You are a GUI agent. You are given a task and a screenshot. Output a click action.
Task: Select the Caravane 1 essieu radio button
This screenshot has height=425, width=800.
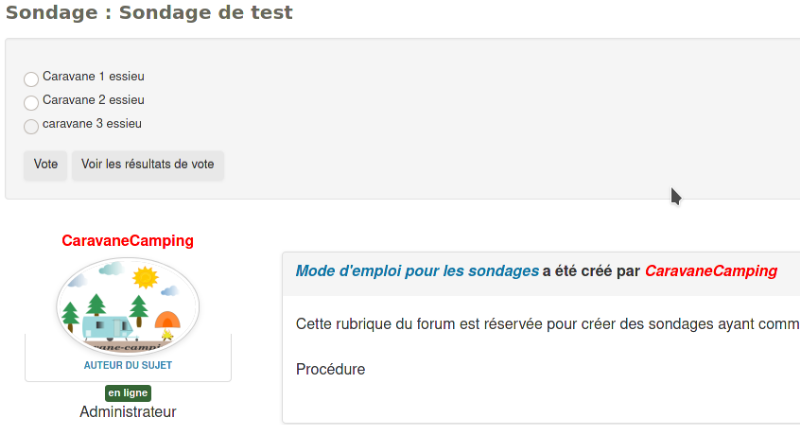click(x=31, y=79)
